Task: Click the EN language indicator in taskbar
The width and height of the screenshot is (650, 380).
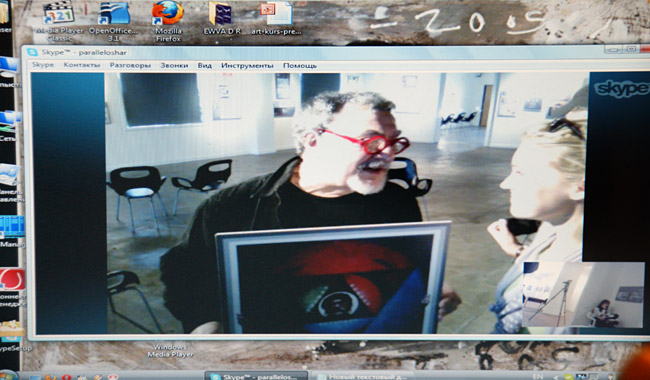Action: (537, 377)
